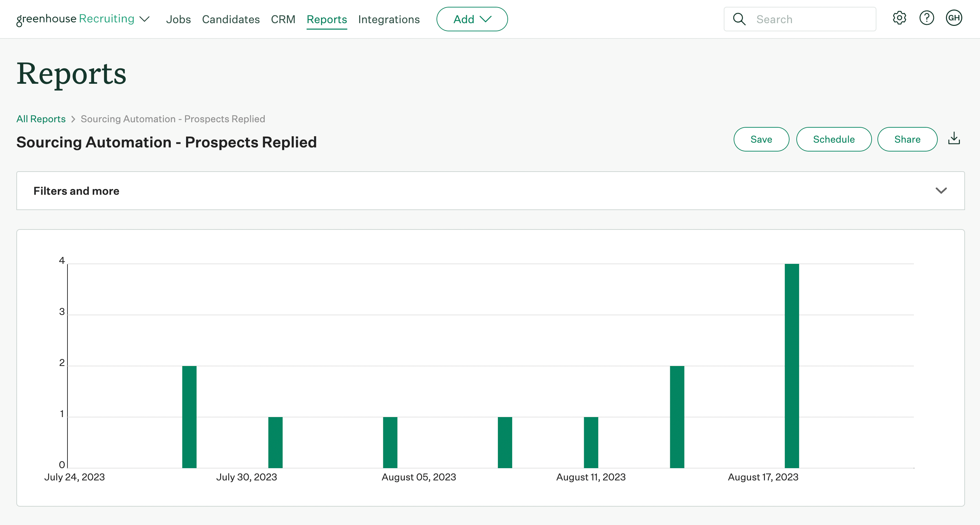Screen dimensions: 980x525
Task: Click the Add dropdown arrow icon
Action: 486,19
